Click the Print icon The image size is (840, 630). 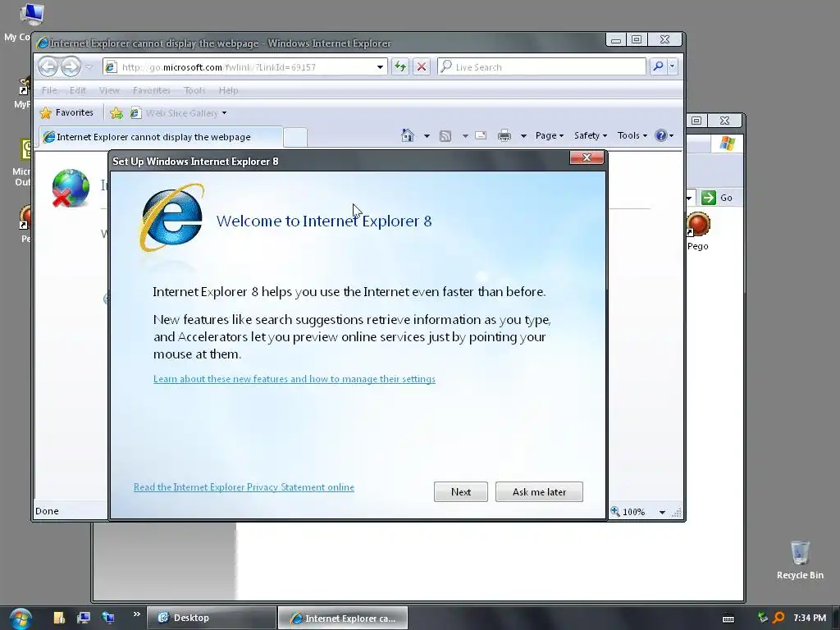[x=504, y=135]
